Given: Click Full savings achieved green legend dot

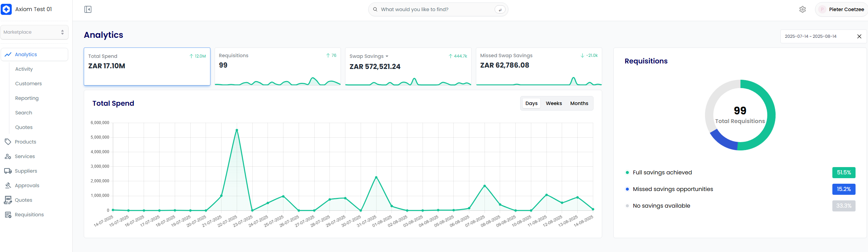Looking at the screenshot, I should (x=627, y=173).
